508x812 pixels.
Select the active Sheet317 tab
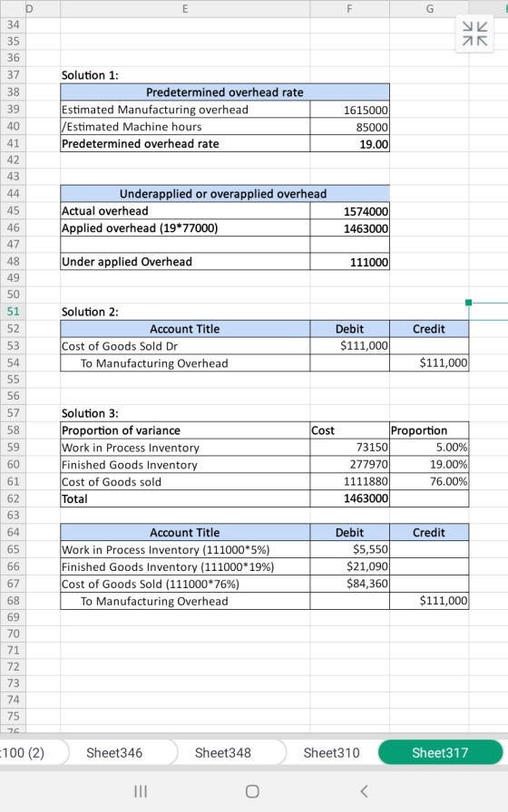[x=440, y=752]
